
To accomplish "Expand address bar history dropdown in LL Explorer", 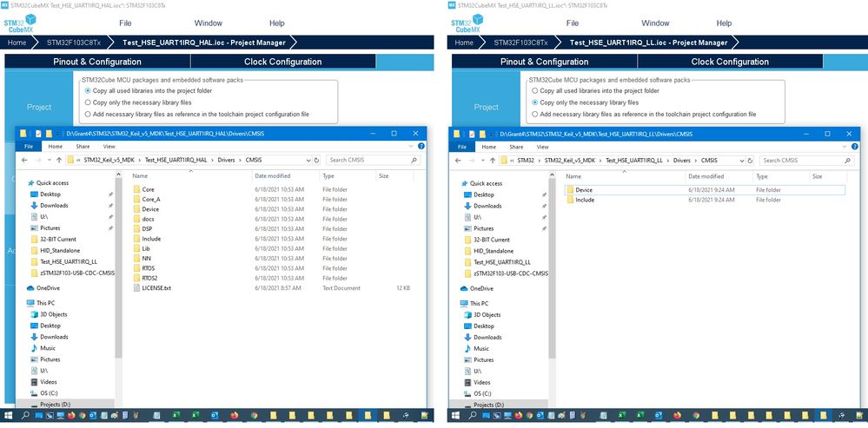I will point(742,161).
